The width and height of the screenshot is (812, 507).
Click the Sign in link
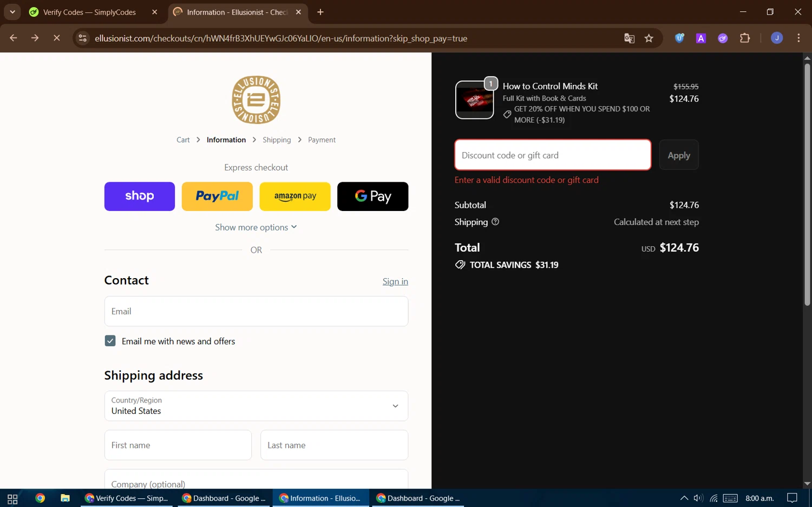[x=395, y=281]
